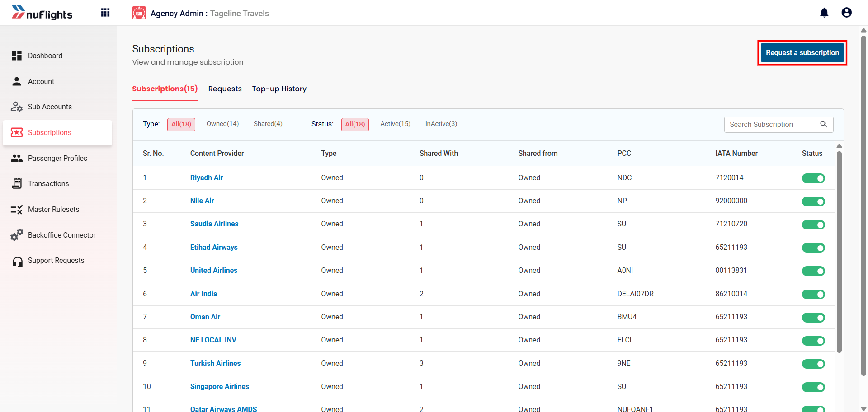The width and height of the screenshot is (868, 412).
Task: Click the Master Rulesets icon
Action: point(17,209)
